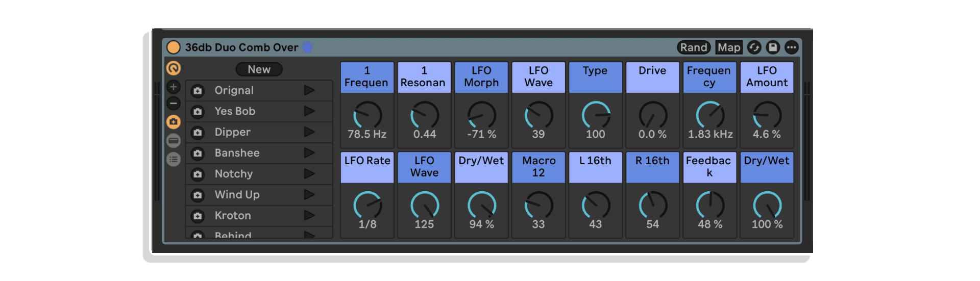Overwrite Yes Bob variation using camera icon
The width and height of the screenshot is (980, 281).
tap(198, 112)
